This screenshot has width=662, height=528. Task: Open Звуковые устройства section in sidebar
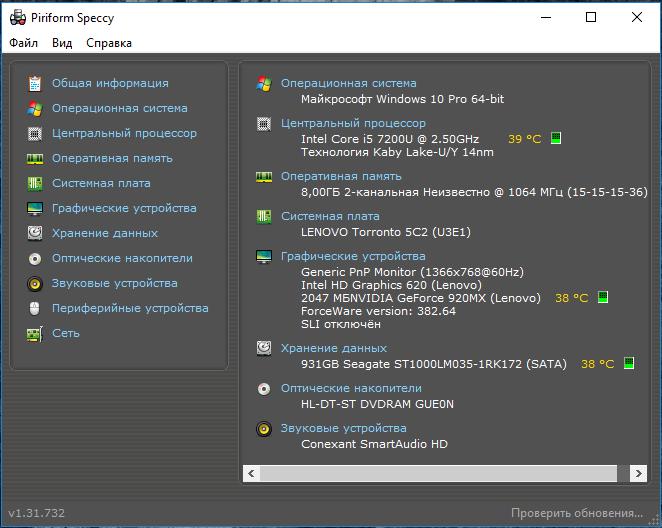pyautogui.click(x=114, y=283)
